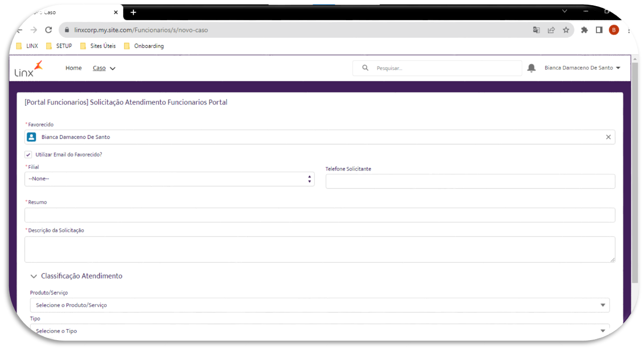Open the notifications bell
The height and width of the screenshot is (350, 644).
click(531, 68)
